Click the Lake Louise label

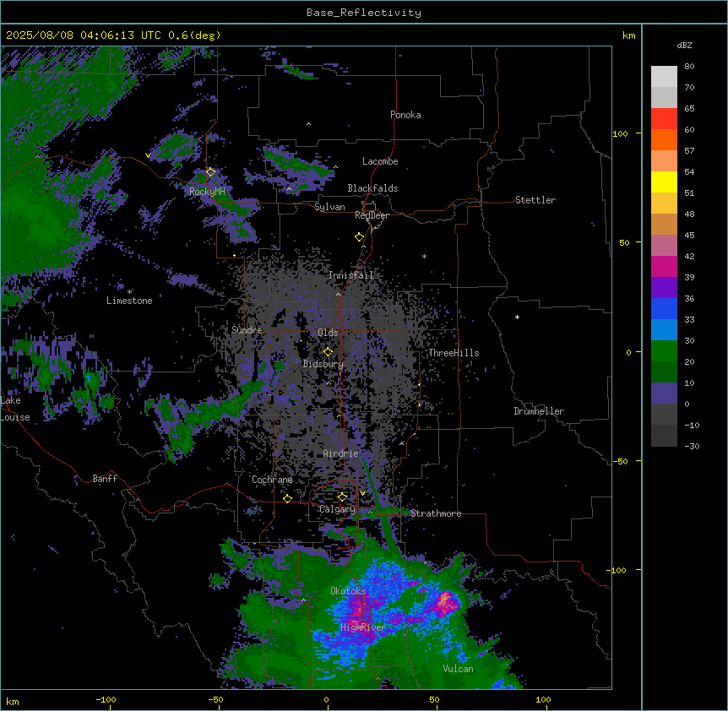coord(15,409)
